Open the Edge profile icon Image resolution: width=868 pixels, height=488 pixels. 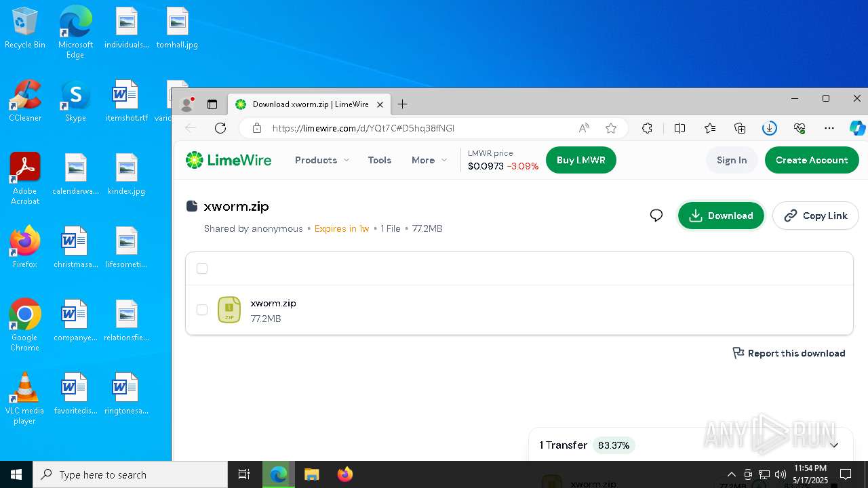[186, 104]
